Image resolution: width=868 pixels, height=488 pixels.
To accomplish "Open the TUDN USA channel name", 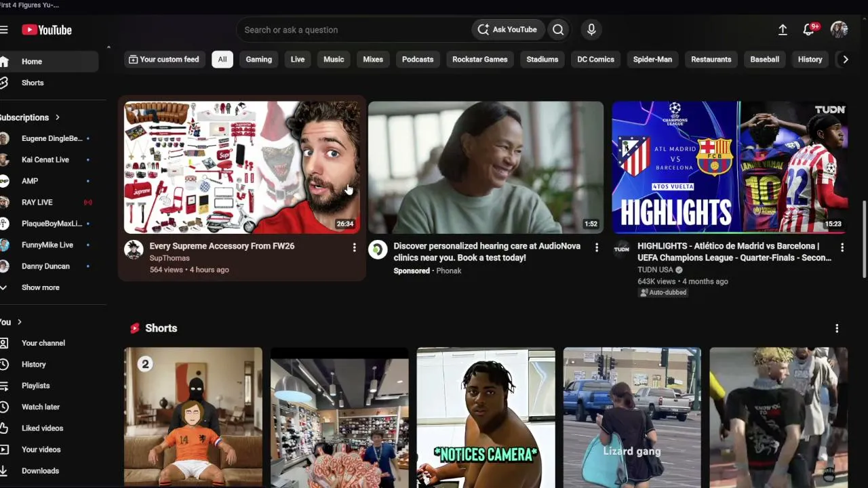I will tap(655, 270).
